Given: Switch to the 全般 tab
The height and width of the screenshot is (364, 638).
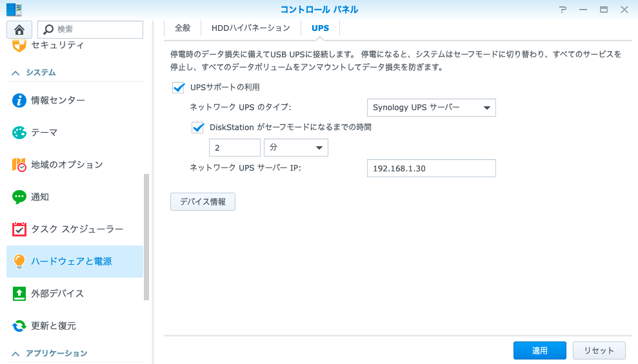Looking at the screenshot, I should pyautogui.click(x=183, y=28).
